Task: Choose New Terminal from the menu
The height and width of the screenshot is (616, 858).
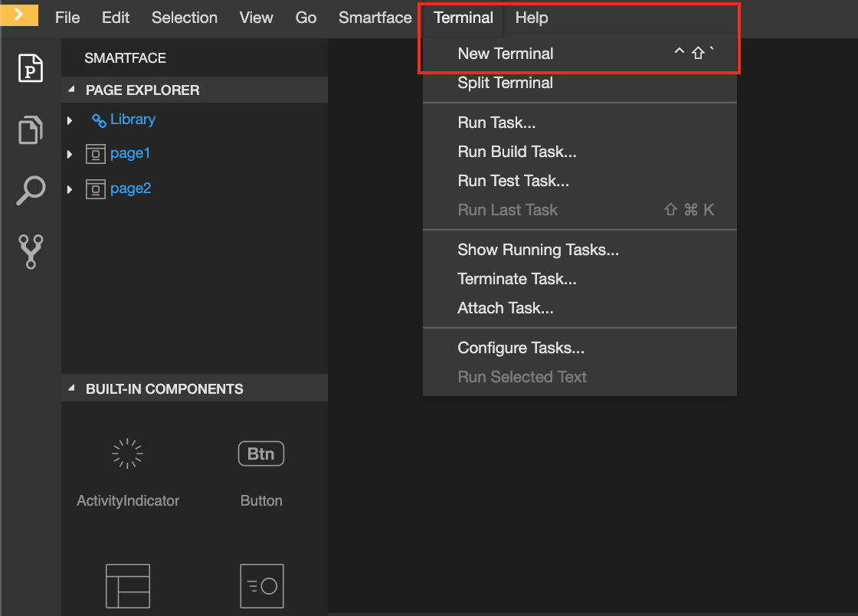Action: (x=580, y=54)
